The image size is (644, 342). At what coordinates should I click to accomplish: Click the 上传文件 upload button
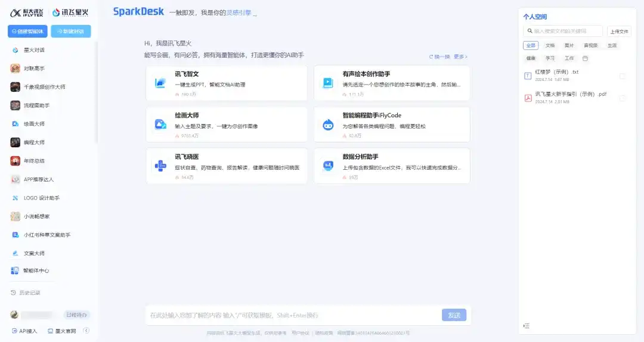(x=619, y=32)
